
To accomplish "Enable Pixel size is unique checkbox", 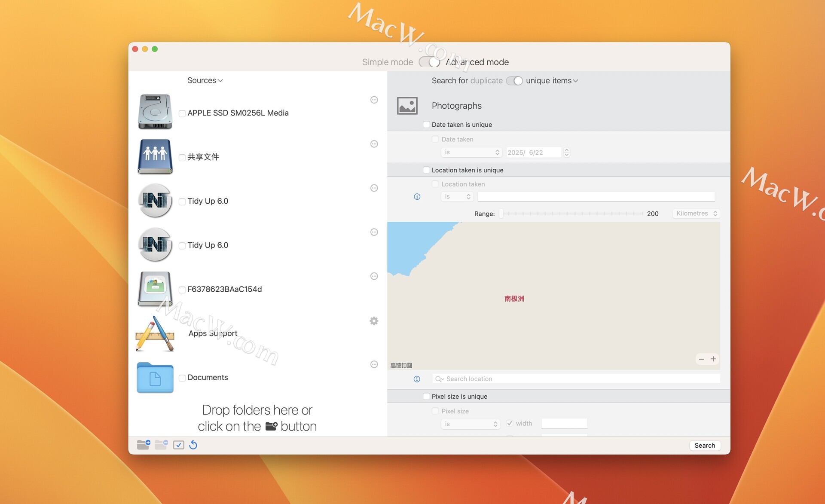I will click(426, 397).
